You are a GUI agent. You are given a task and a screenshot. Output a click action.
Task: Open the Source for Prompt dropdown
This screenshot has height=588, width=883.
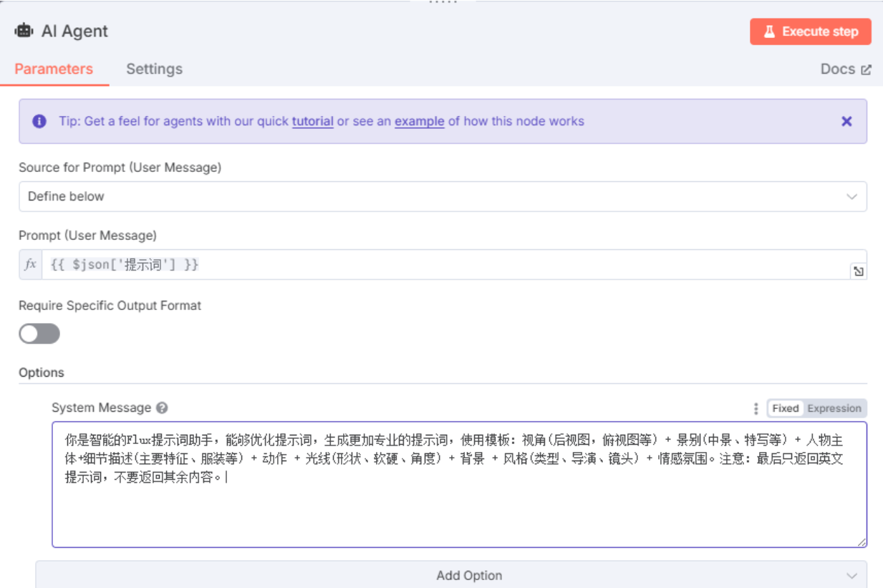[442, 196]
